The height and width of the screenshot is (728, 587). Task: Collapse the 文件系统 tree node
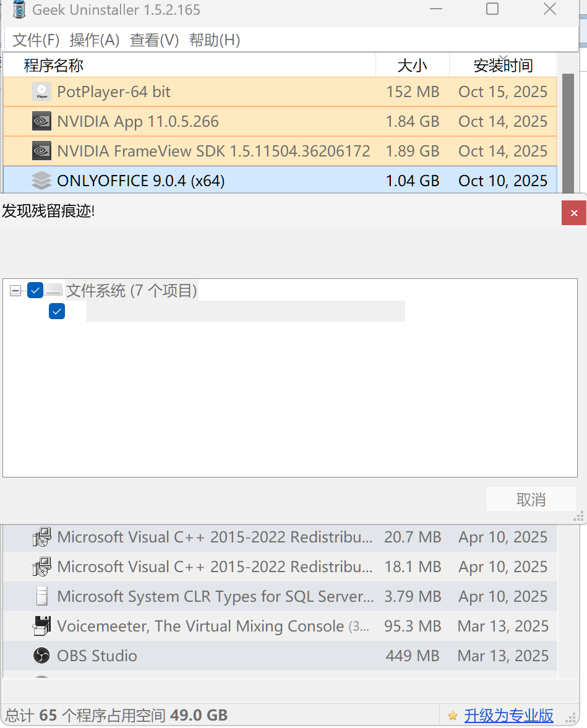coord(15,291)
